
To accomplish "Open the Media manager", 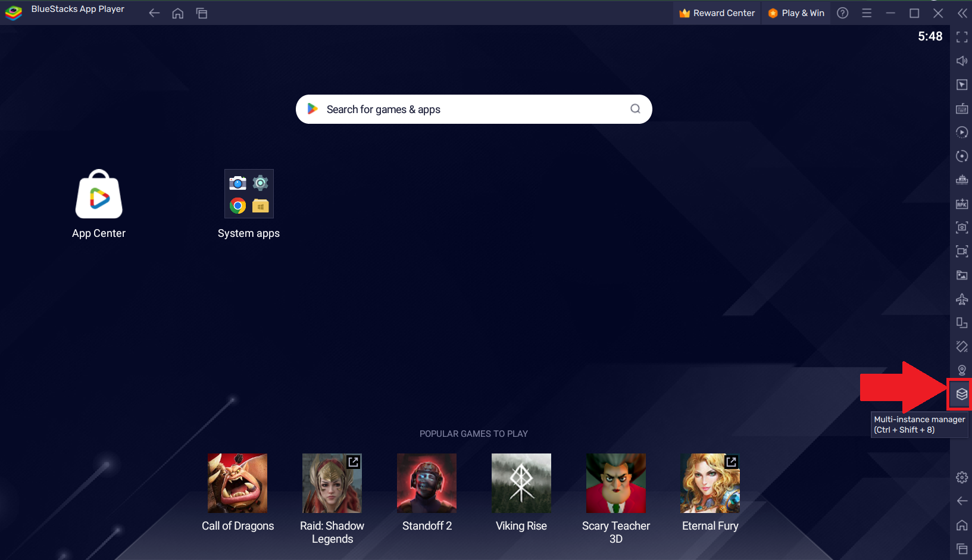I will point(962,275).
